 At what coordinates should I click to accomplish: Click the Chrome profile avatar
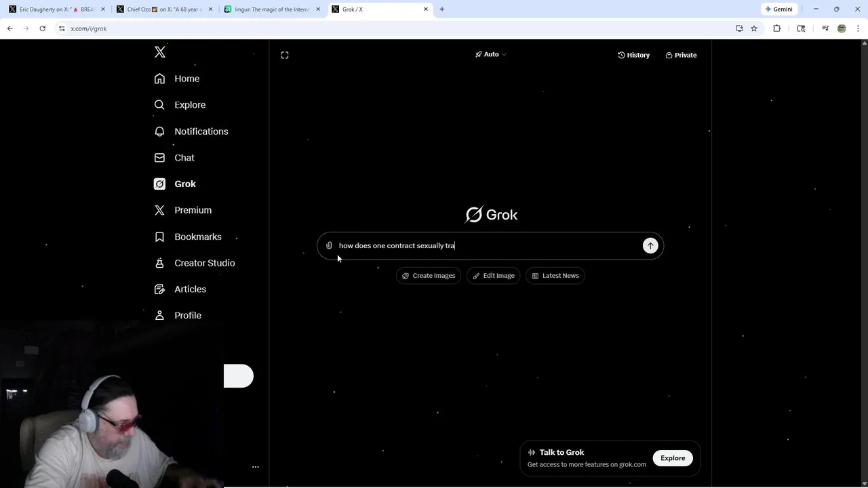click(x=842, y=28)
